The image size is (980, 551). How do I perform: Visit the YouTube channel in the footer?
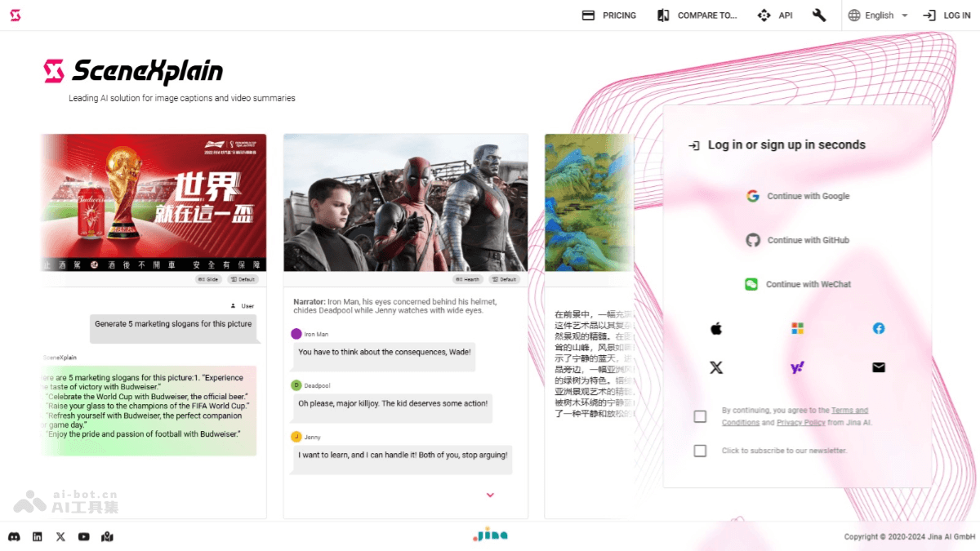point(83,536)
